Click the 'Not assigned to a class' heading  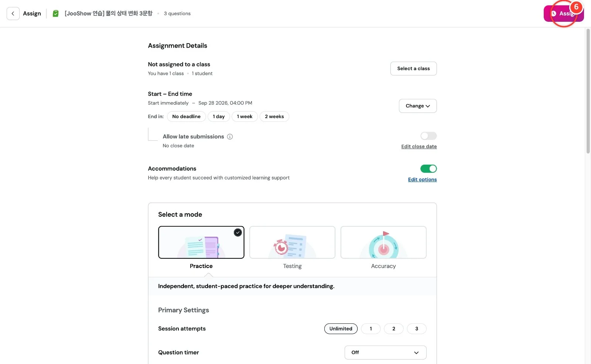coord(179,65)
